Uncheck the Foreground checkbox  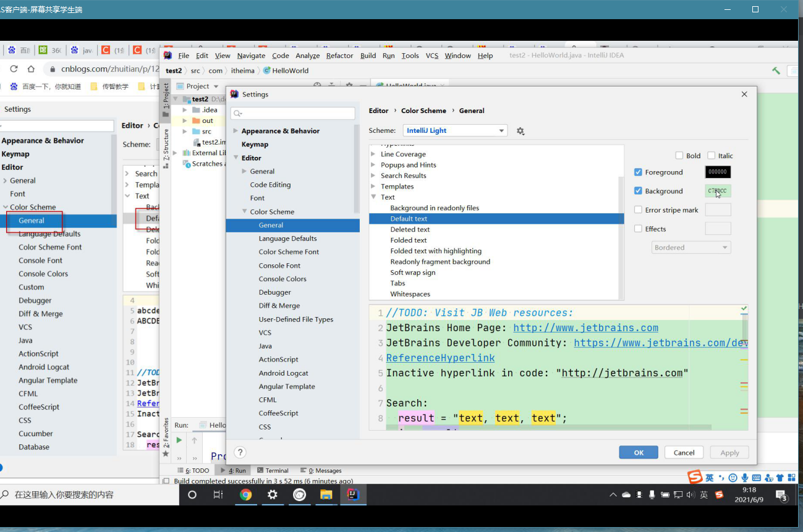click(x=639, y=172)
